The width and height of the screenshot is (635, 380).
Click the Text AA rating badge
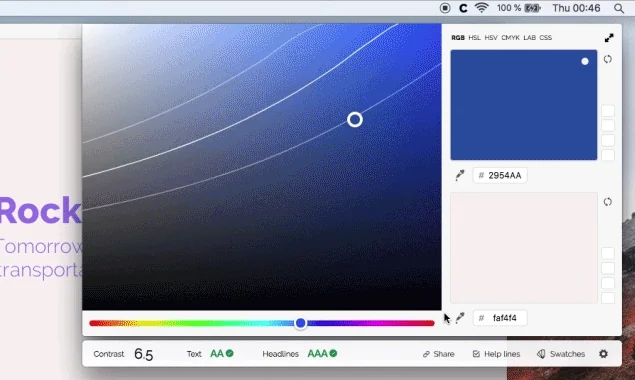pos(222,354)
